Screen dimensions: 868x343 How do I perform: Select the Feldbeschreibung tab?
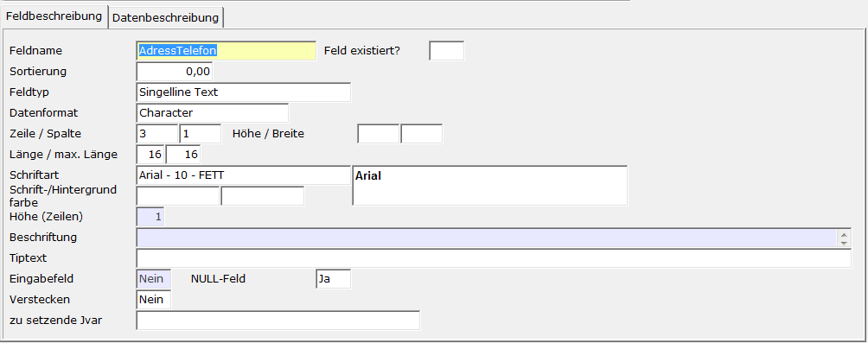[54, 16]
